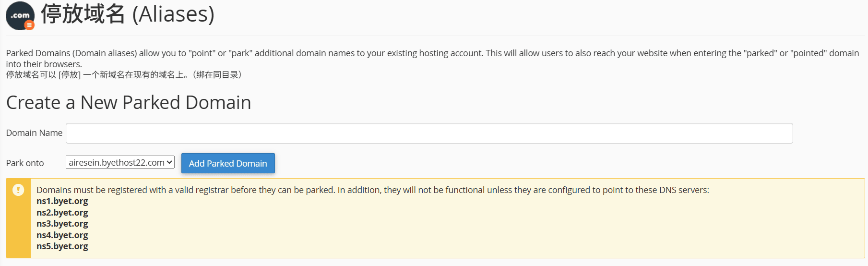The width and height of the screenshot is (868, 266).
Task: Select the ns4.byet.org nameserver text
Action: coord(62,235)
